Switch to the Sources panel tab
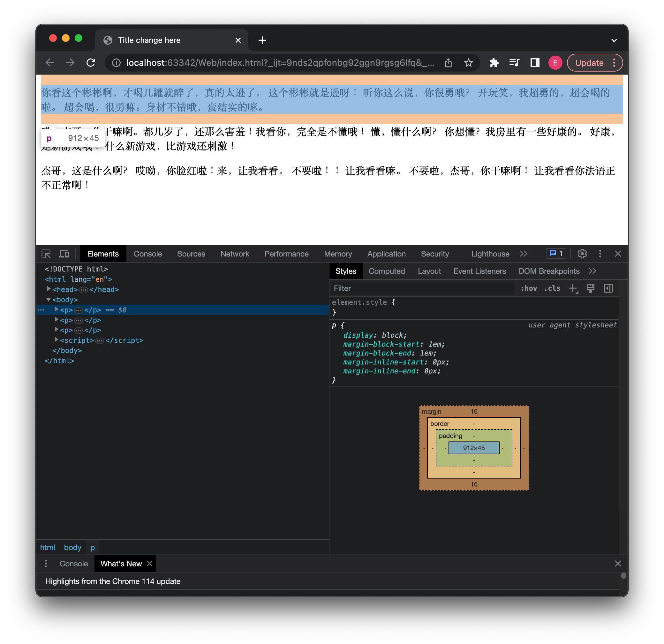Screen dimensions: 664x644 click(191, 254)
